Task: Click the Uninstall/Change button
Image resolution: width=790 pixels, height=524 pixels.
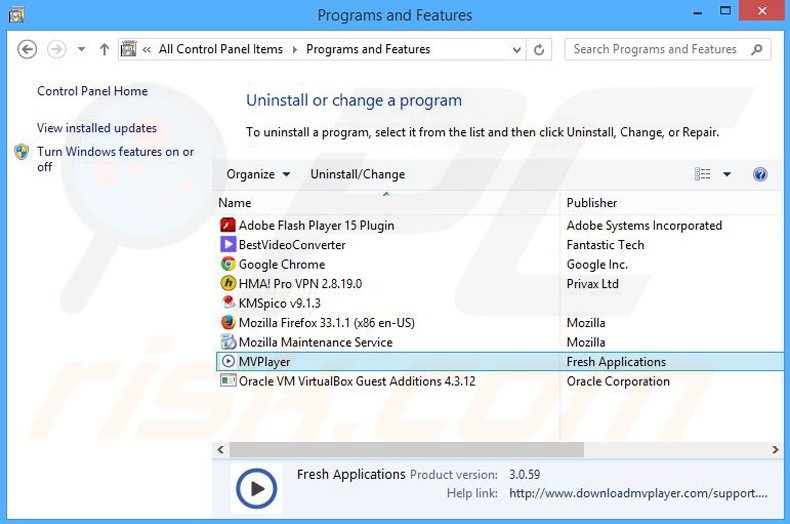Action: pos(358,174)
